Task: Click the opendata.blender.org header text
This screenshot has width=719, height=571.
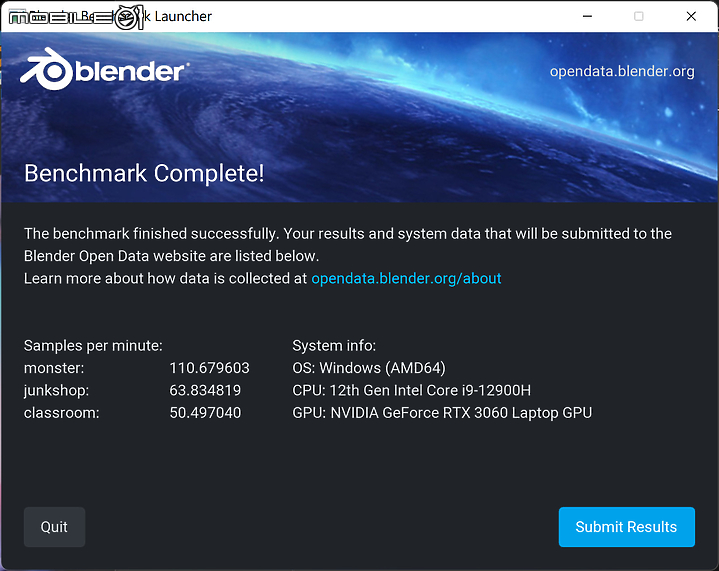Action: pos(622,71)
